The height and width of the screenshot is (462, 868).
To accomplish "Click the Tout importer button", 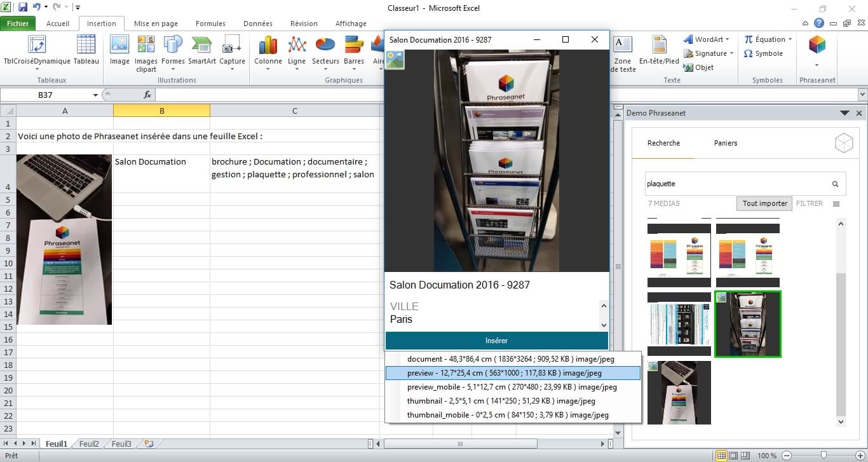I will coord(764,203).
